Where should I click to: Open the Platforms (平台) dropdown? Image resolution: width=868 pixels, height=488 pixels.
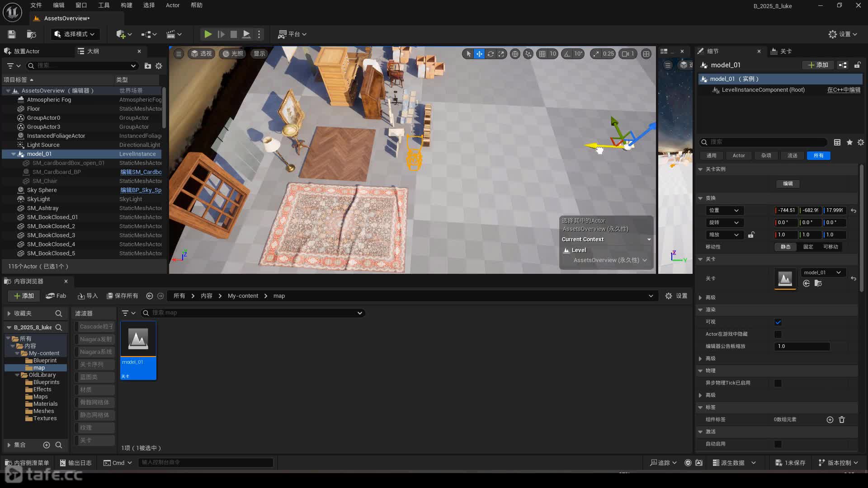pos(292,34)
